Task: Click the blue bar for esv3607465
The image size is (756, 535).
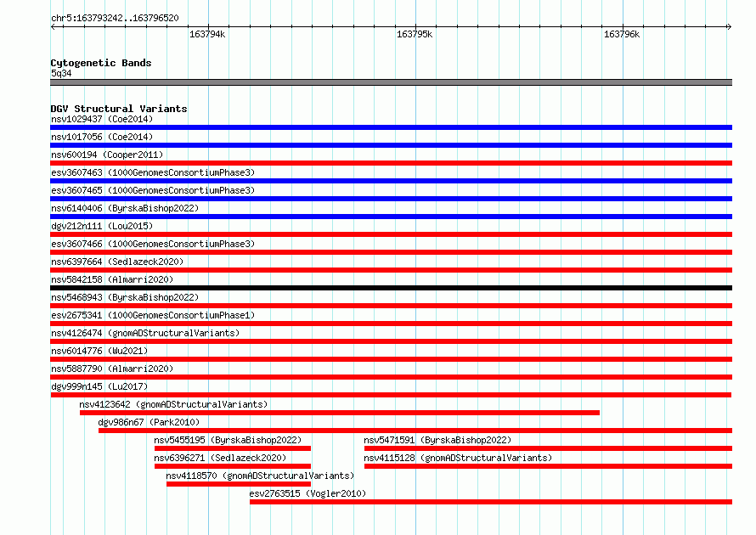Action: [x=391, y=199]
